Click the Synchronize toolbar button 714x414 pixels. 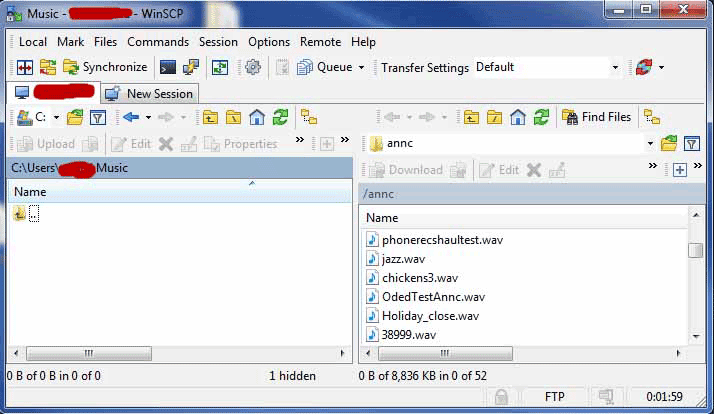[105, 67]
